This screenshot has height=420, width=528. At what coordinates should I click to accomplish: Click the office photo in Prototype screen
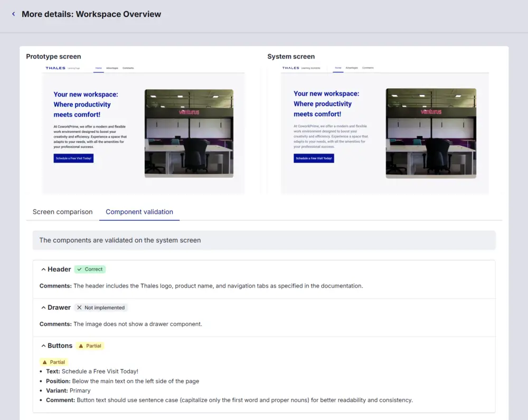[x=189, y=133]
